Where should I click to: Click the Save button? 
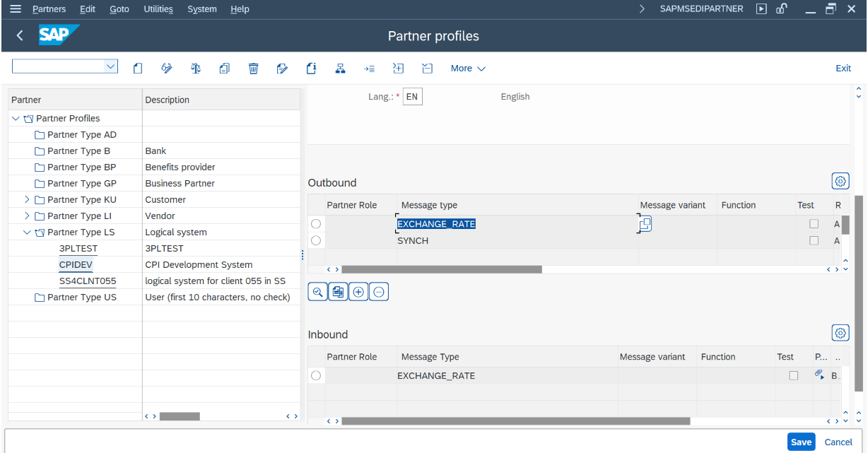800,442
